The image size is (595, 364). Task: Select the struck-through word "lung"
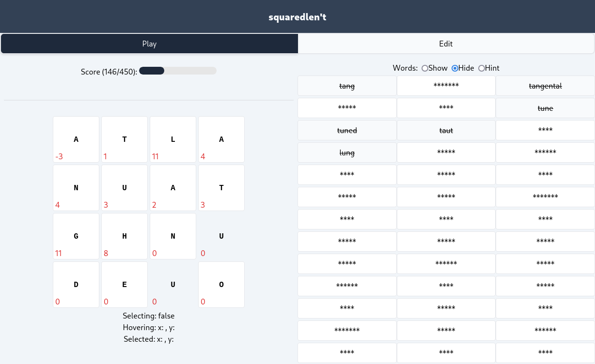coord(347,153)
